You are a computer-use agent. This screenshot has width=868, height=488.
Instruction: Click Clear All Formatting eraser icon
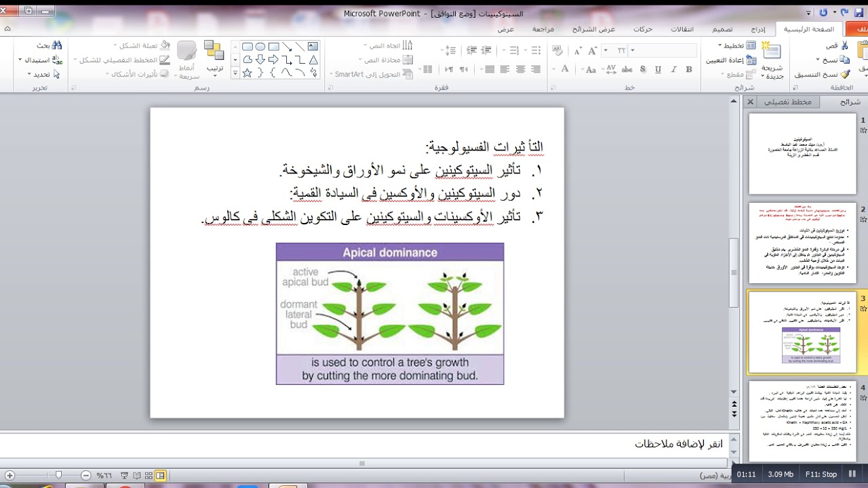[x=557, y=49]
